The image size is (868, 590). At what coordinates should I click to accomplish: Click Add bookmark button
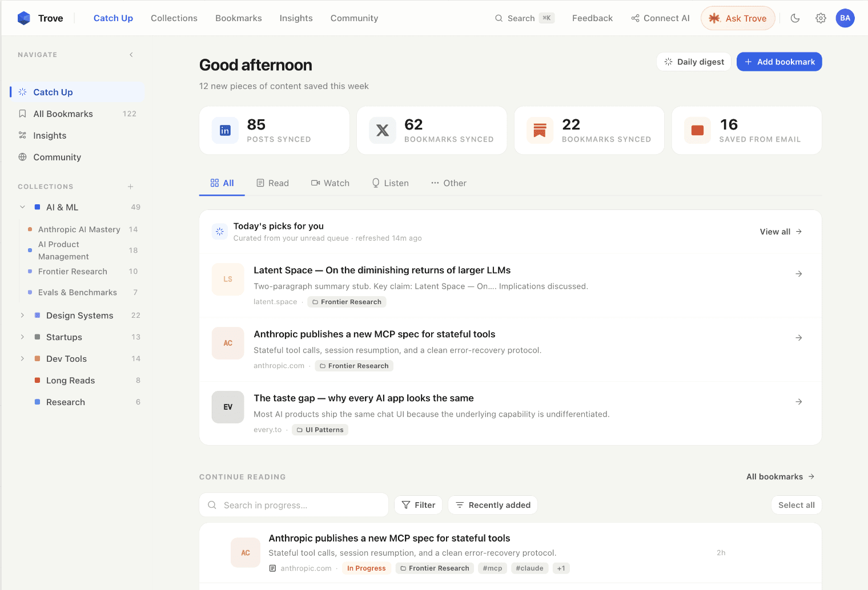tap(779, 62)
